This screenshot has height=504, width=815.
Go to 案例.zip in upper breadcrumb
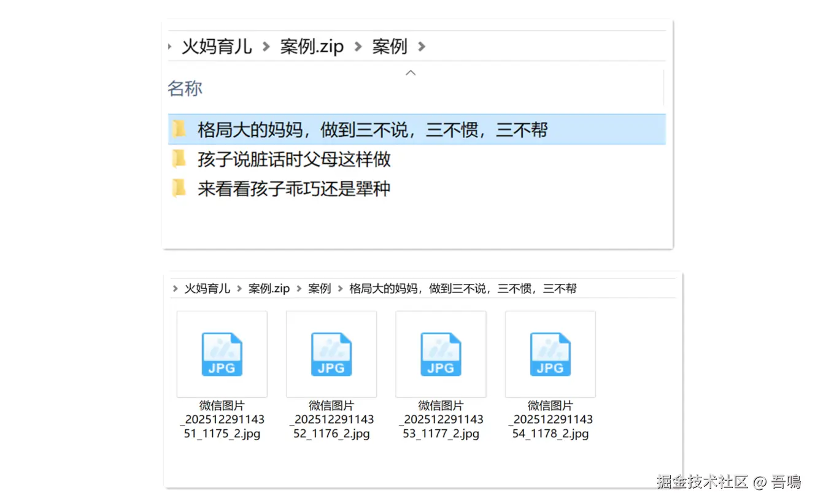(312, 46)
